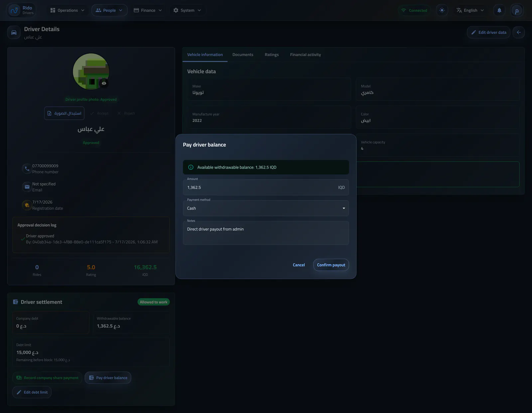Image resolution: width=532 pixels, height=413 pixels.
Task: Click the استبدال الصورة replace photo button
Action: (x=64, y=113)
